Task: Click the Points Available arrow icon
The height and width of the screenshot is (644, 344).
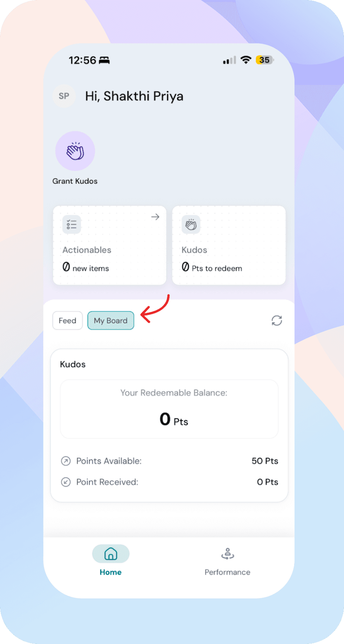Action: (x=66, y=461)
